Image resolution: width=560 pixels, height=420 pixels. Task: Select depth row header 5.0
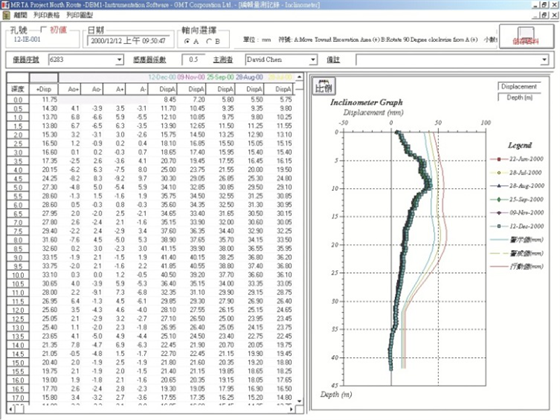pyautogui.click(x=18, y=188)
